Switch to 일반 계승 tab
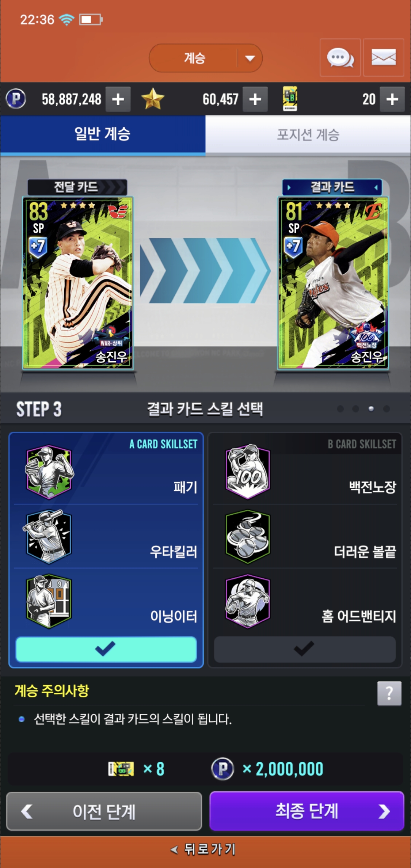411x868 pixels. tap(103, 135)
